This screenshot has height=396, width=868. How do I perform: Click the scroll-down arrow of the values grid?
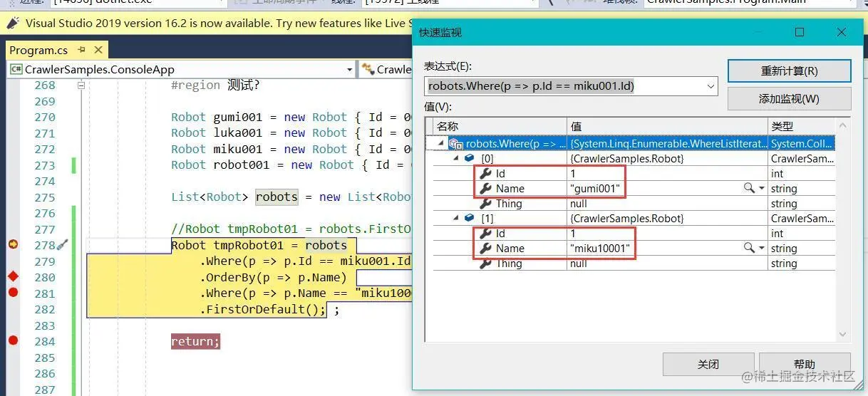[842, 334]
